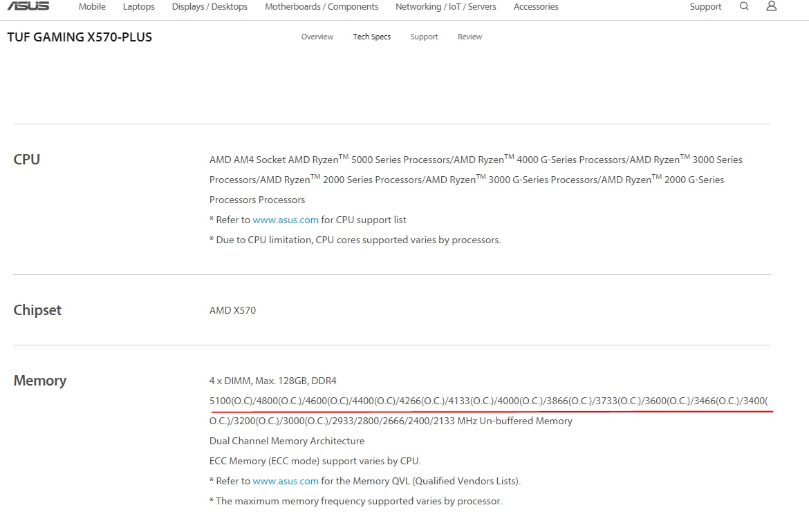The image size is (809, 532).
Task: Click the underlined 5100(O.C.) memory speeds line
Action: click(488, 401)
